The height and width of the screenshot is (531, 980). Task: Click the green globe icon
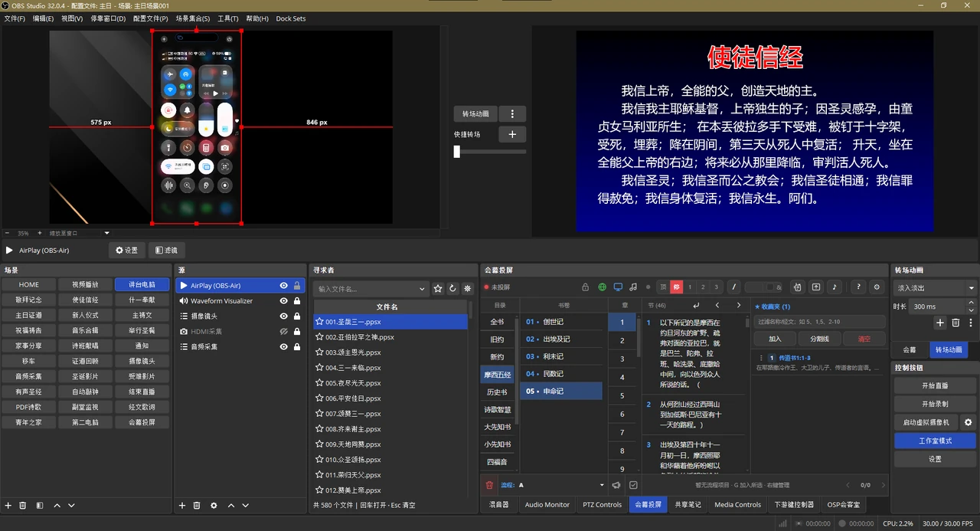click(x=602, y=287)
